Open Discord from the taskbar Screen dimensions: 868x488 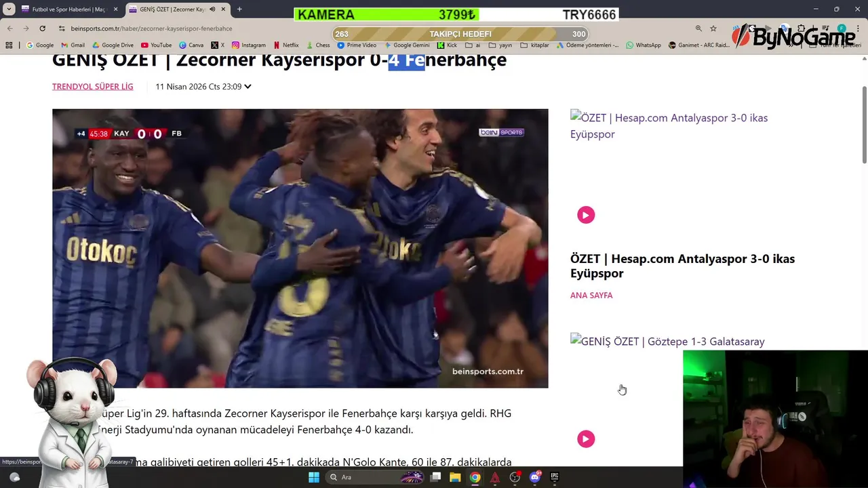point(535,477)
